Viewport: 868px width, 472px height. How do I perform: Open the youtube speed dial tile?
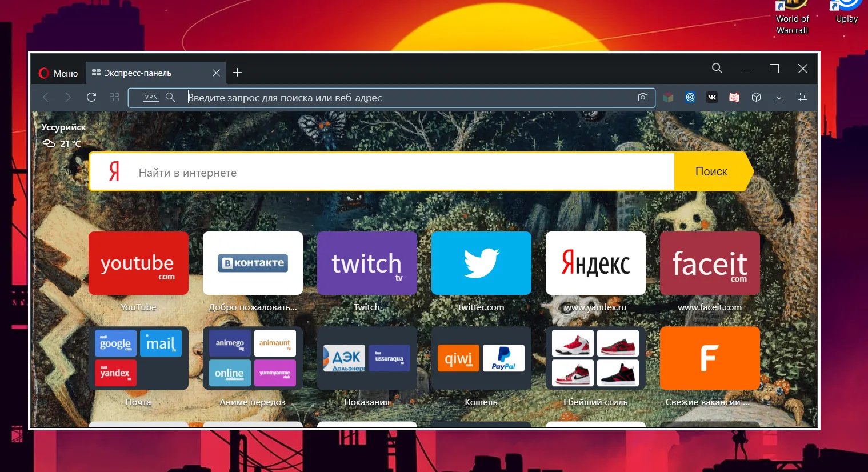click(138, 263)
